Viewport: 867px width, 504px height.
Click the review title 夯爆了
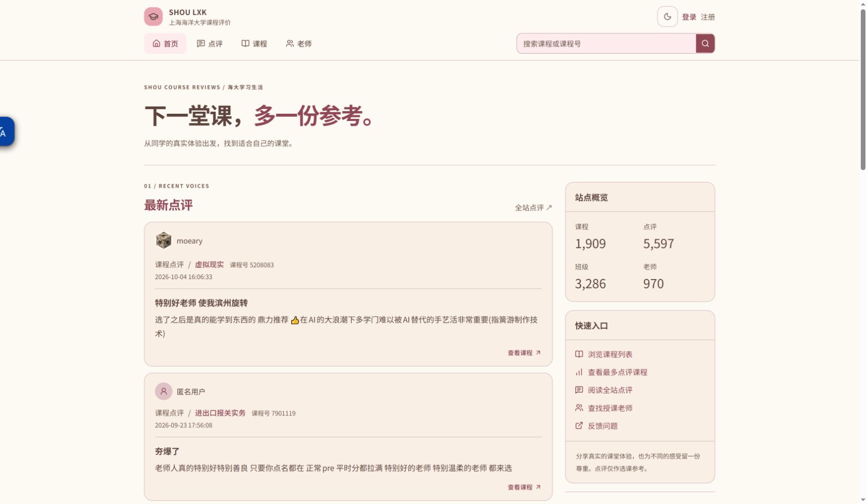pyautogui.click(x=167, y=451)
